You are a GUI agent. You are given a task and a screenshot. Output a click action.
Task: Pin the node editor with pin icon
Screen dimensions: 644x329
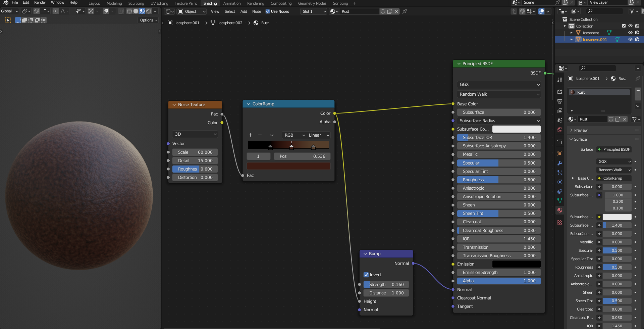pos(405,11)
